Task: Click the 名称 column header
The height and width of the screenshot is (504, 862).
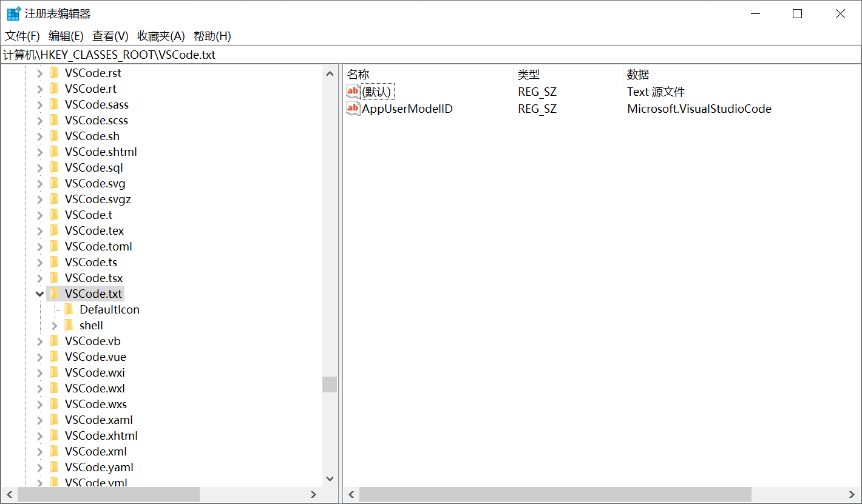Action: coord(428,75)
